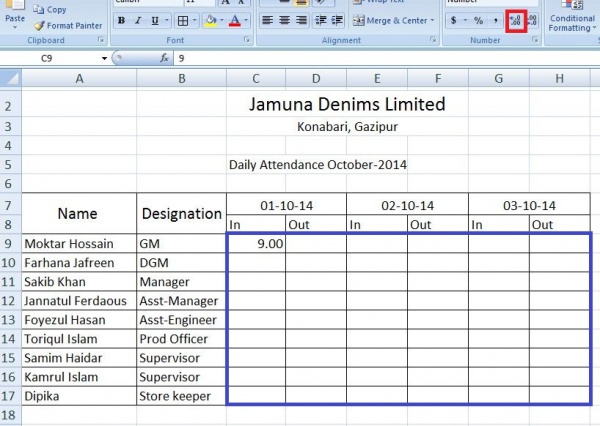The height and width of the screenshot is (426, 600).
Task: Select the Format Painter tool
Action: (x=68, y=26)
